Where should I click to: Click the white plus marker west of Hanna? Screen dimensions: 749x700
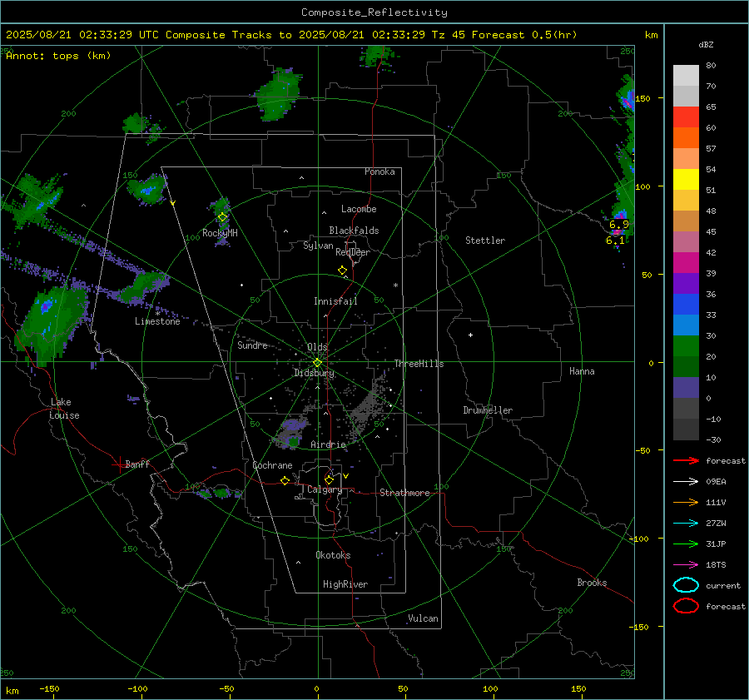(x=470, y=335)
